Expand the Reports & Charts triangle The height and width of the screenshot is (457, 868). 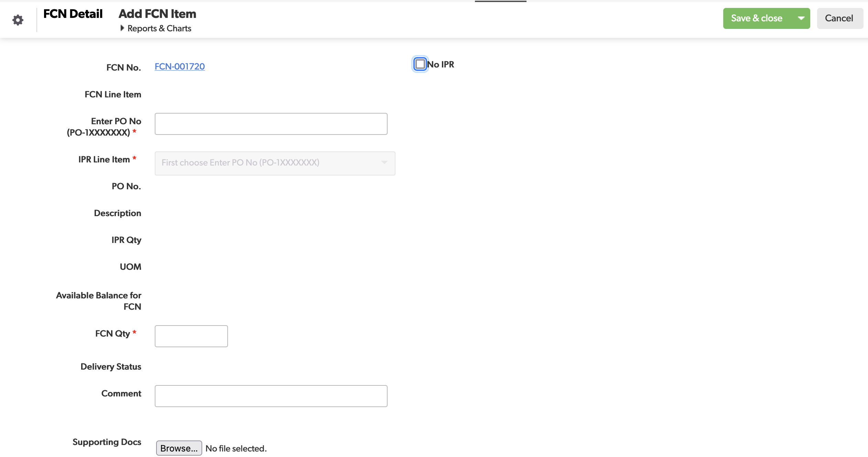122,28
